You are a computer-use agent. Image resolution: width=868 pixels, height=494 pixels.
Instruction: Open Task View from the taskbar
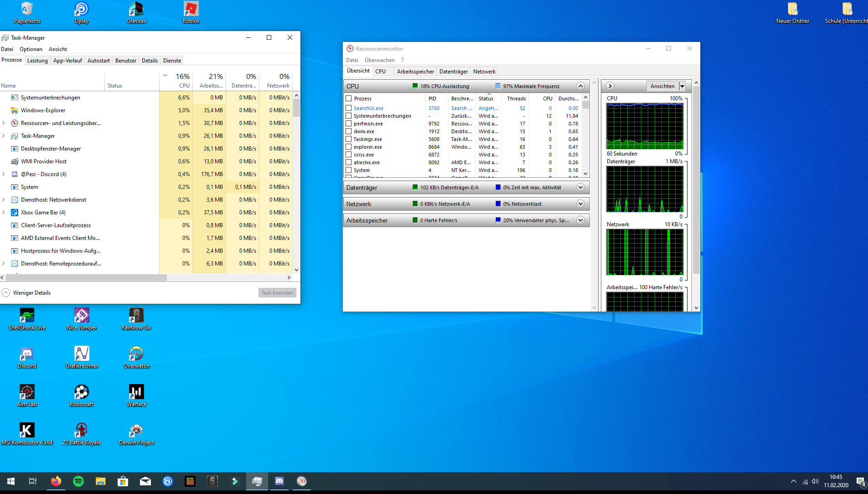click(x=33, y=481)
